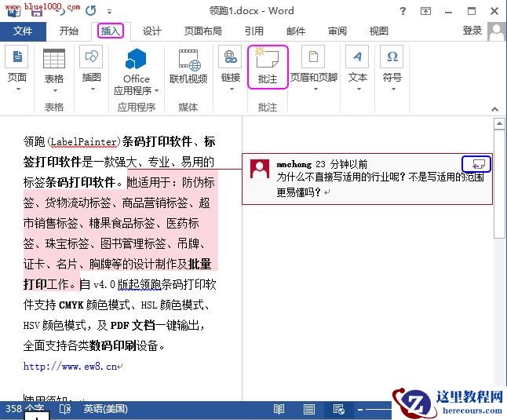The width and height of the screenshot is (507, 420).
Task: Open 页眉和页脚 header and footer icon
Action: (x=313, y=57)
